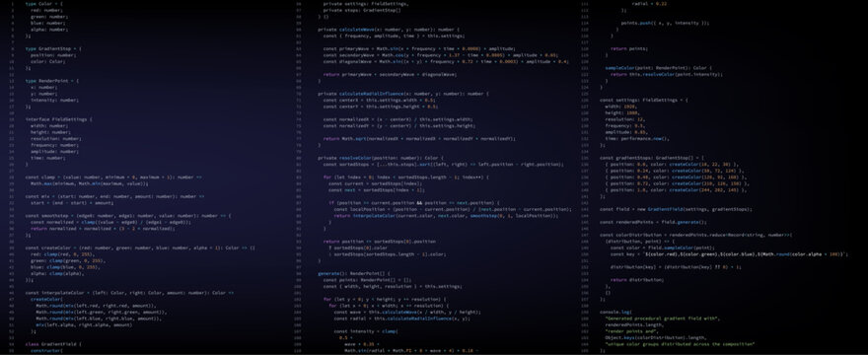This screenshot has height=355, width=868.
Task: Click the 'const colorDistribution =' line
Action: coord(695,235)
